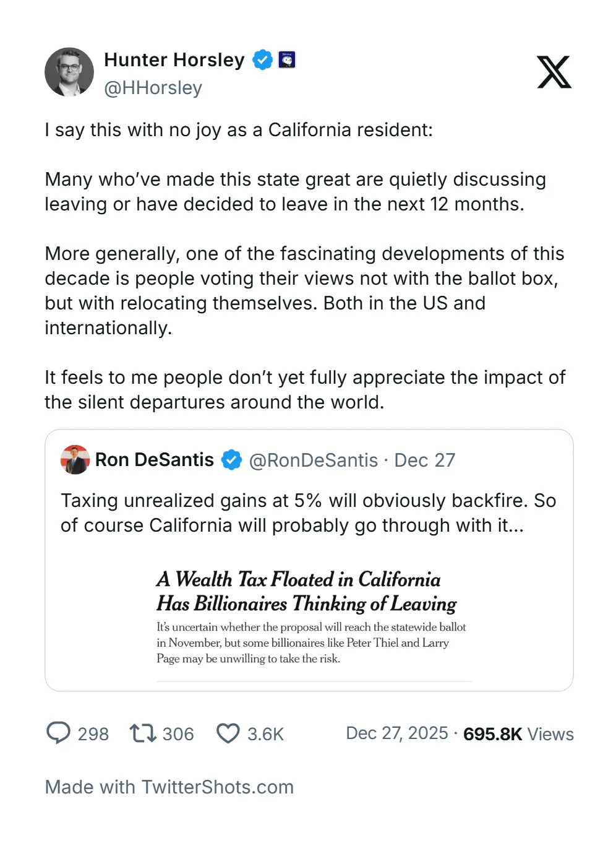Open the @HHorsley handle
This screenshot has height=843, width=616.
tap(153, 88)
